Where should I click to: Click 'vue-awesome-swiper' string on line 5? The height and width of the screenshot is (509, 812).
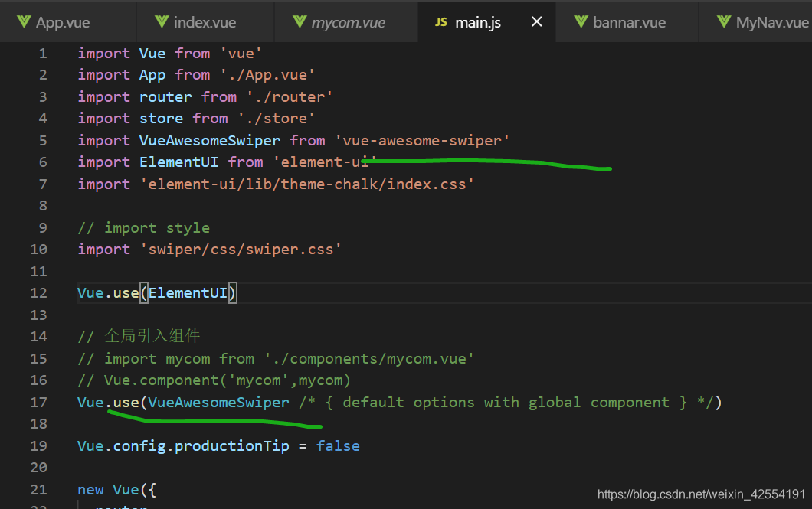click(422, 141)
